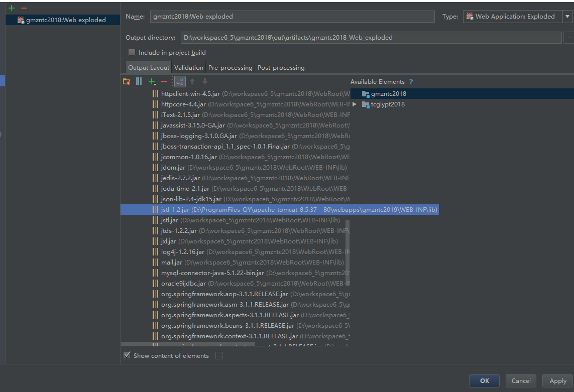Select gmzntc2018:Web exploded artifact in list
The image size is (574, 392).
pos(63,20)
